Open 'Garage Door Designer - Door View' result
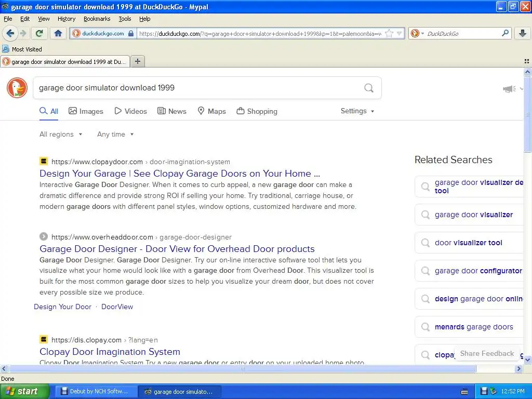 177,249
